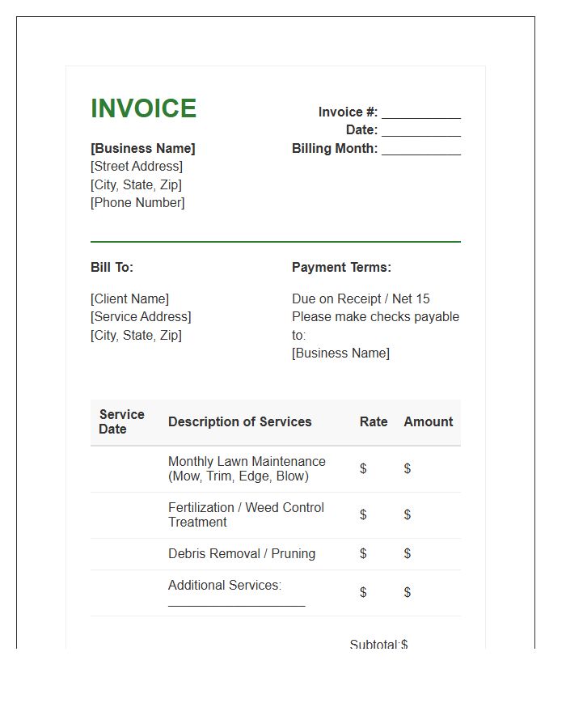Image resolution: width=566 pixels, height=728 pixels.
Task: Click the Amount column header
Action: tap(429, 421)
